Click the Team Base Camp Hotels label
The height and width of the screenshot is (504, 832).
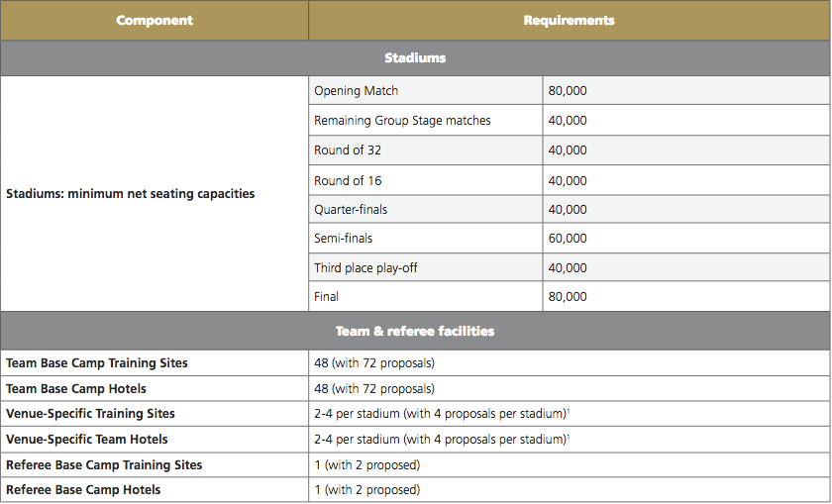[x=83, y=389]
